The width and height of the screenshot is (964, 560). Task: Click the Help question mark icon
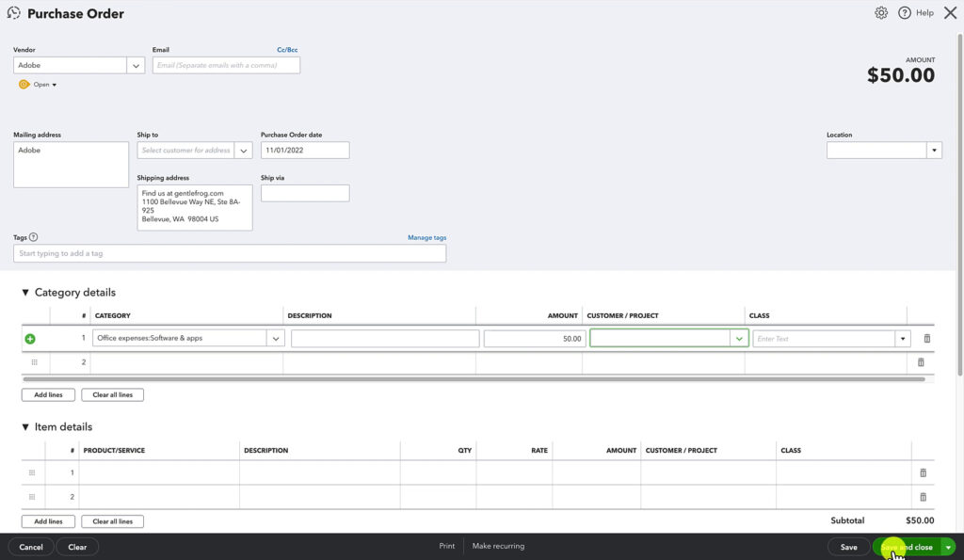point(905,12)
